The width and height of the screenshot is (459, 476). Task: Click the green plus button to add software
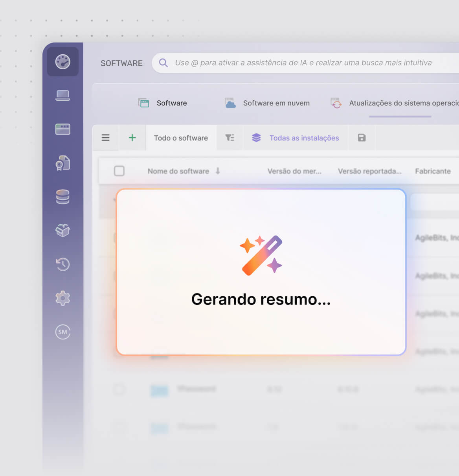pyautogui.click(x=132, y=138)
